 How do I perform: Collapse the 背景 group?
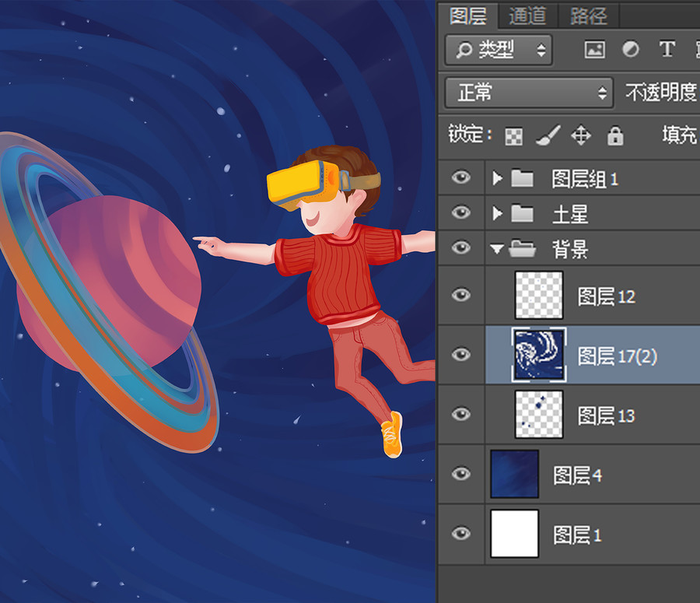497,248
